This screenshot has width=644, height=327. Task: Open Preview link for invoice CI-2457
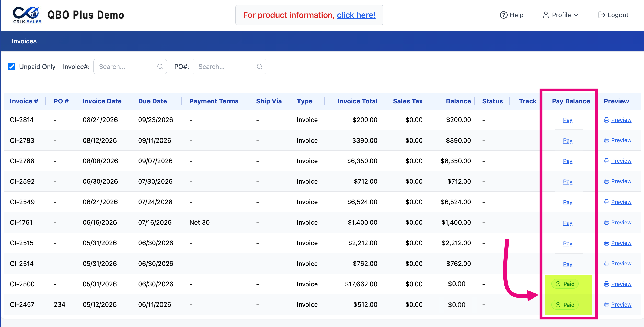(621, 304)
